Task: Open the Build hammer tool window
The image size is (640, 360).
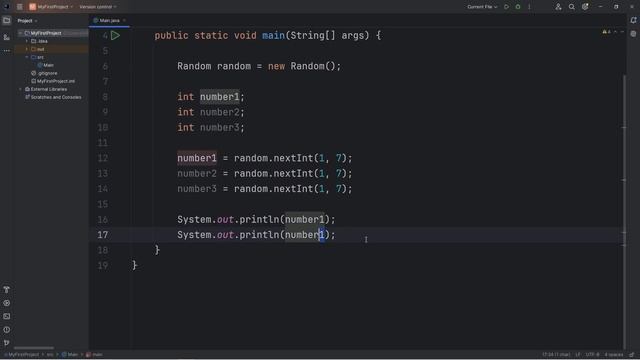Action: [x=7, y=289]
